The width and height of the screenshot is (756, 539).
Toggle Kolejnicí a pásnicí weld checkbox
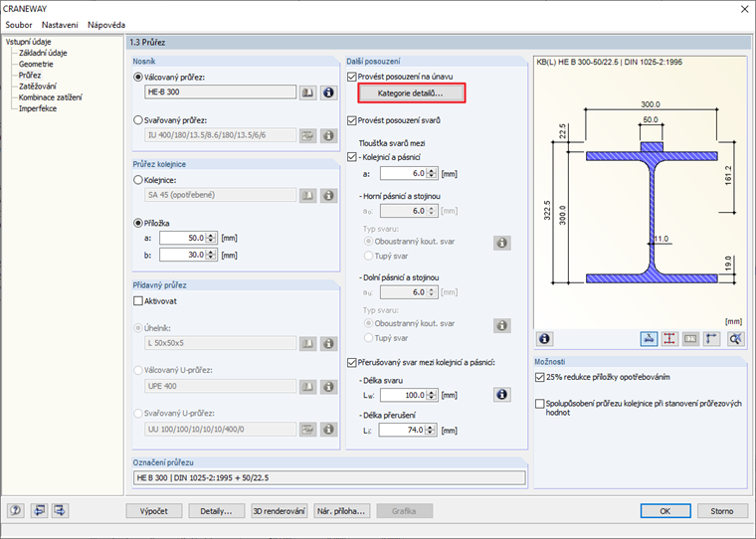tap(352, 157)
